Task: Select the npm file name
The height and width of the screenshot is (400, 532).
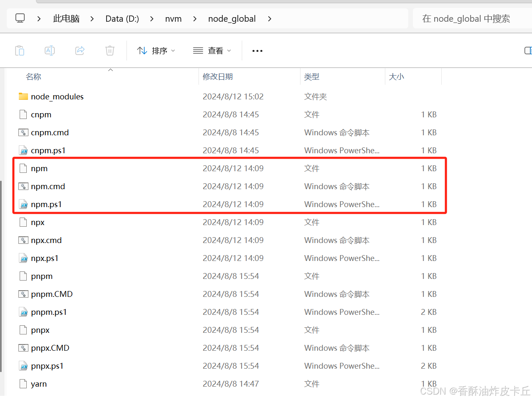Action: point(39,168)
